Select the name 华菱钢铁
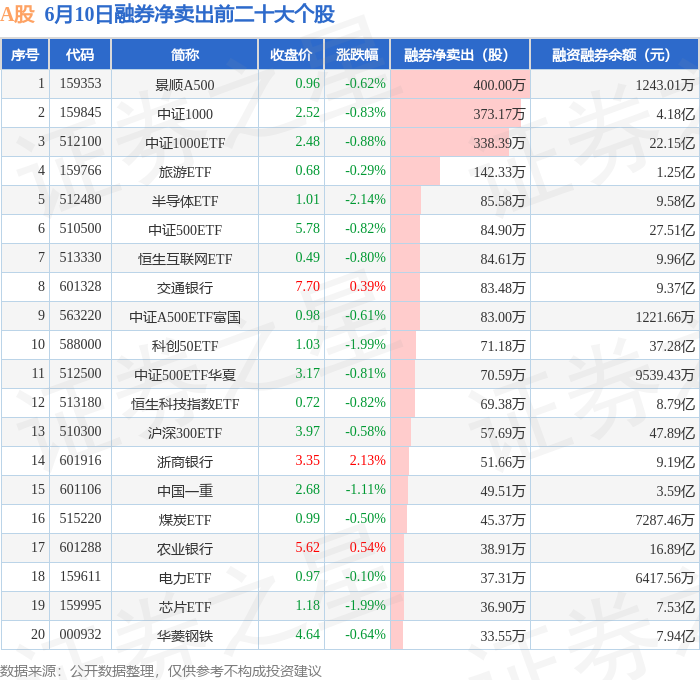The image size is (700, 680). (x=185, y=636)
